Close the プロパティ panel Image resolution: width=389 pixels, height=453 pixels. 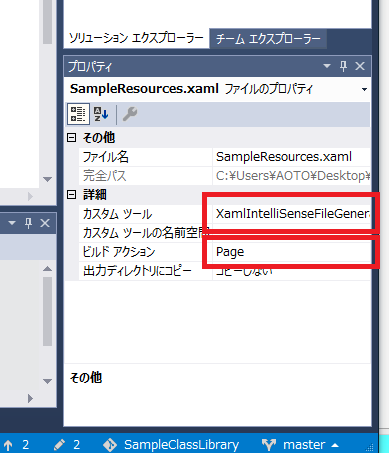click(360, 66)
